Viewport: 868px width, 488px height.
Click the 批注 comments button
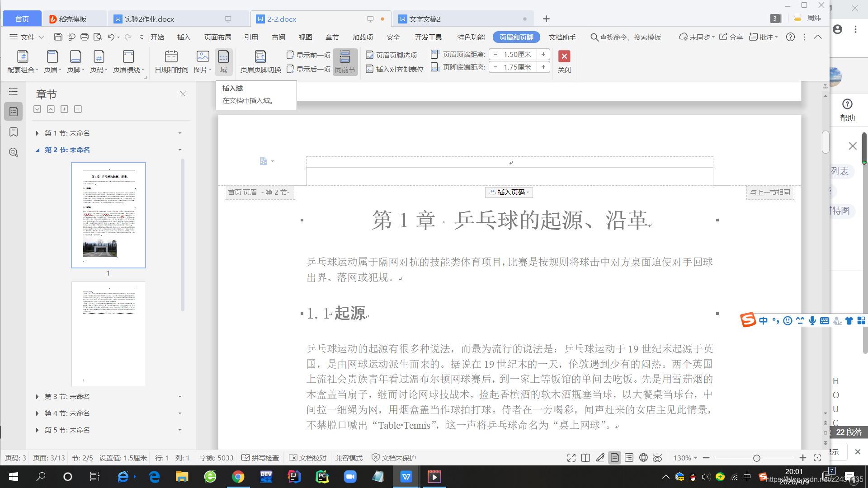click(x=763, y=37)
